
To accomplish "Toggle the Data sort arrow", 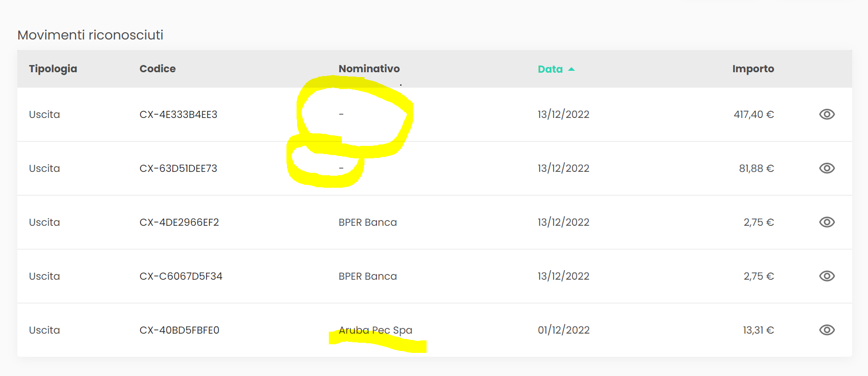I will tap(571, 69).
